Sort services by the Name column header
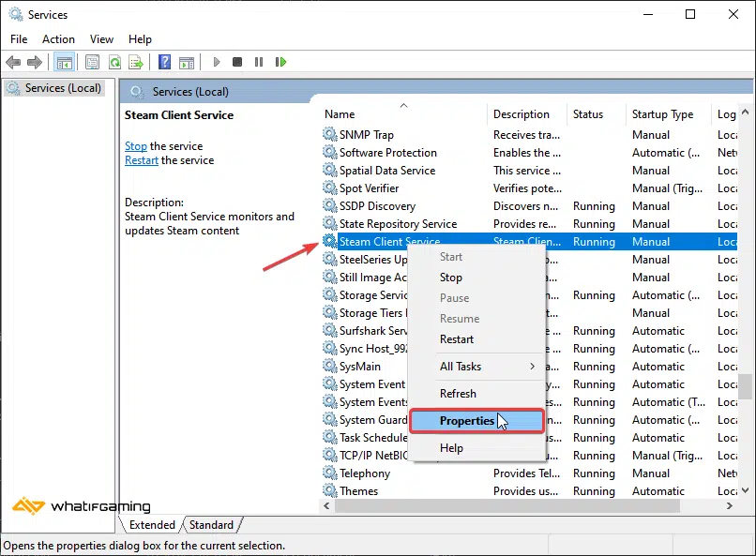Image resolution: width=756 pixels, height=556 pixels. [x=340, y=114]
